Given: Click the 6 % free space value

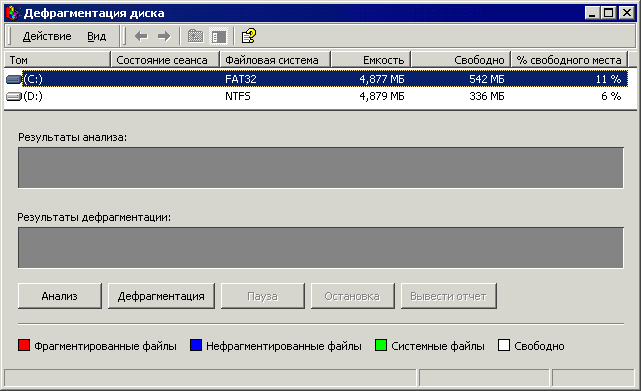Looking at the screenshot, I should click(x=611, y=97).
